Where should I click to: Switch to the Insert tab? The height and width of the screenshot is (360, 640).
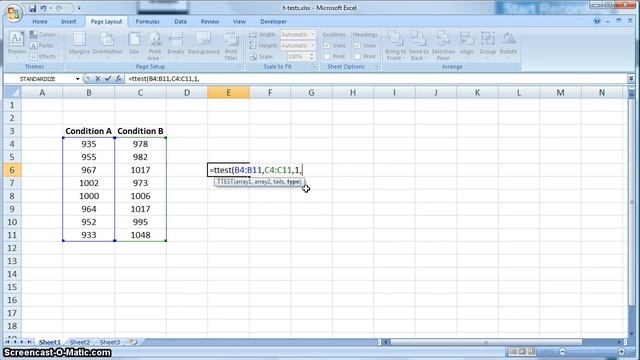(x=68, y=22)
